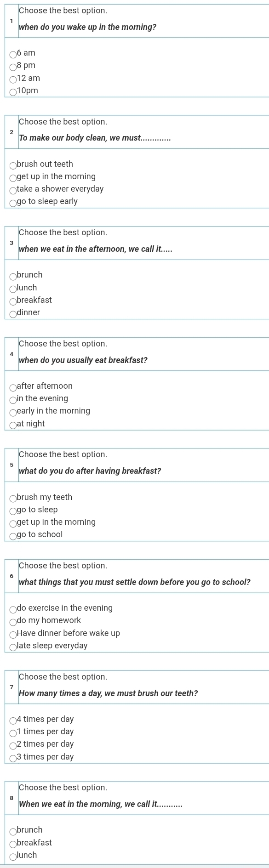
Task: Click question text about waking up
Action: [87, 27]
